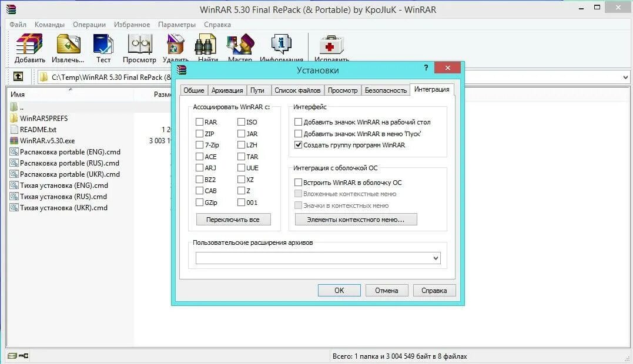Switch to the Архивация tab
Viewport: 633px width, 364px height.
point(227,90)
